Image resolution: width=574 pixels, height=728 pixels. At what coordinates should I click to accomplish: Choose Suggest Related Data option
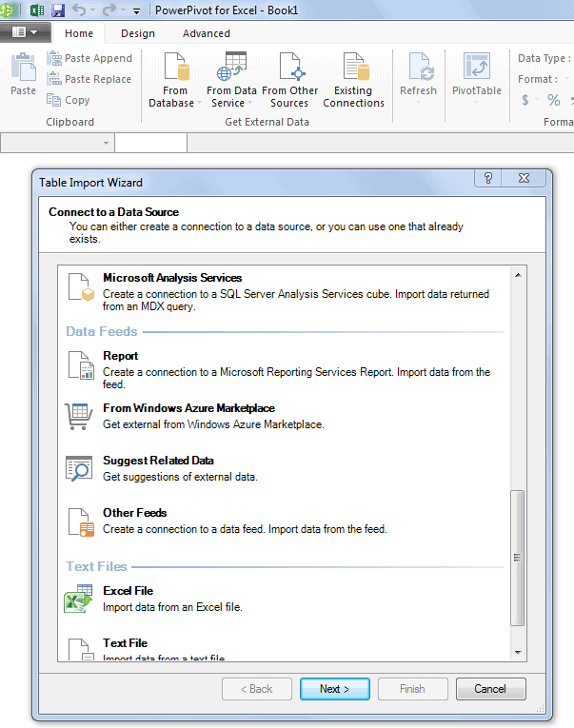[284, 468]
